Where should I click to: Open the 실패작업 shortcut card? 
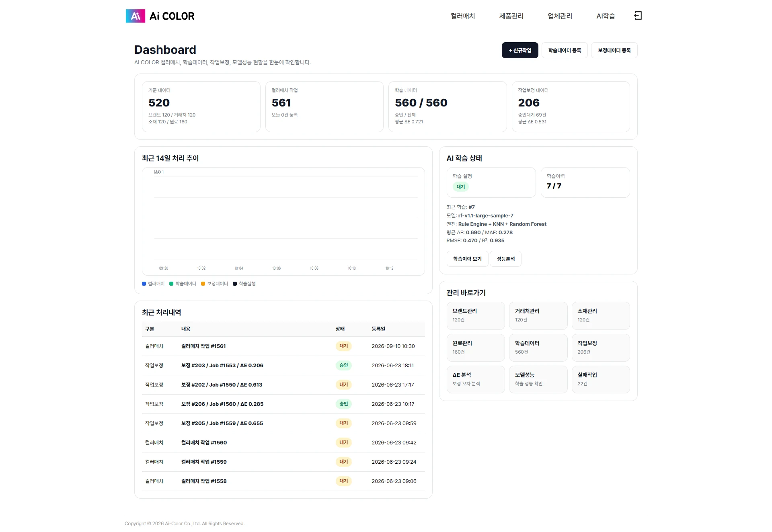(601, 379)
